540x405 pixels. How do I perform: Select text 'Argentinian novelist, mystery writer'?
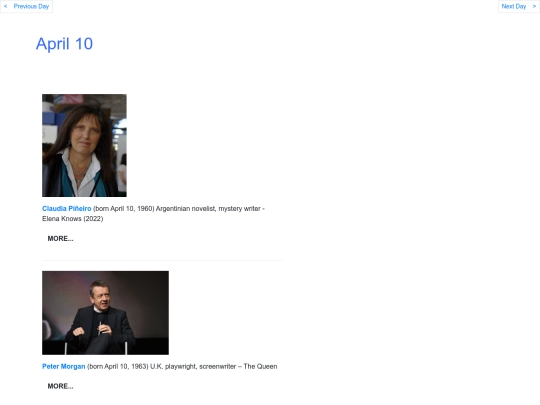point(208,209)
